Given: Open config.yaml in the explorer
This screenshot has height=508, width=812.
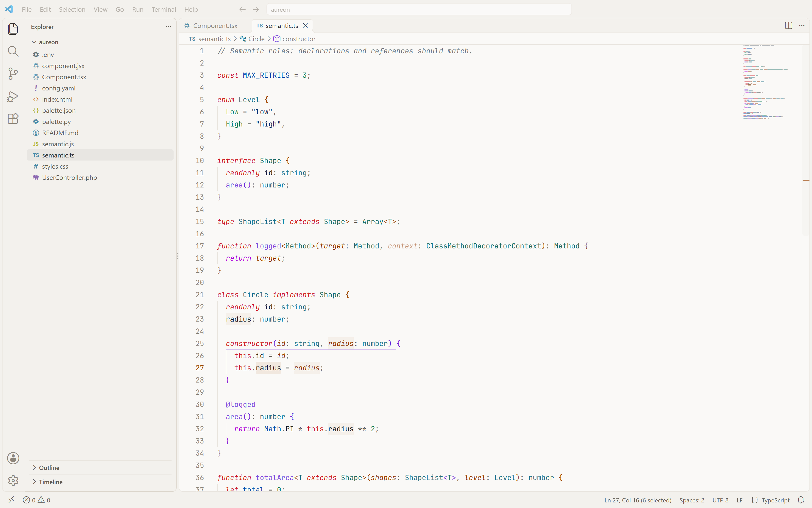Looking at the screenshot, I should pos(100,88).
